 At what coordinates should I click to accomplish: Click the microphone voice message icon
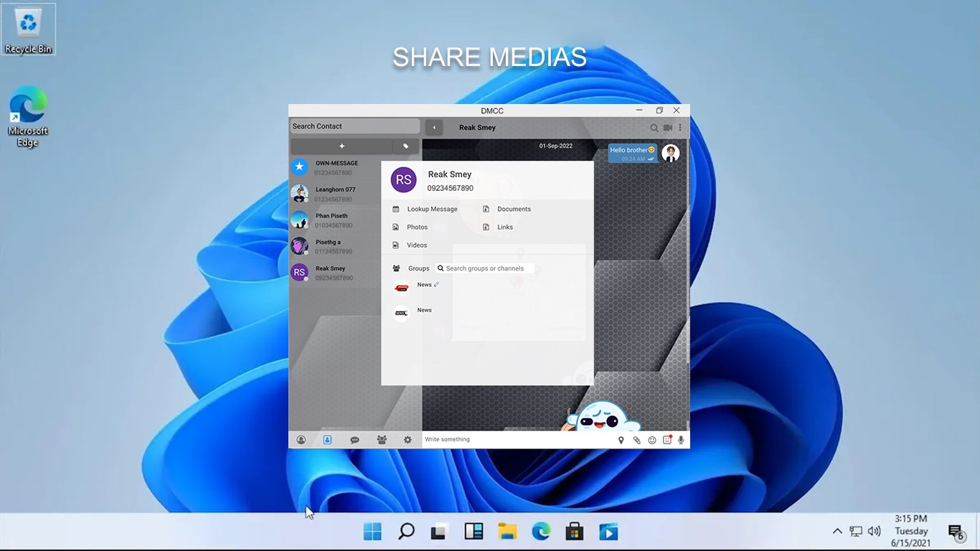pos(681,441)
